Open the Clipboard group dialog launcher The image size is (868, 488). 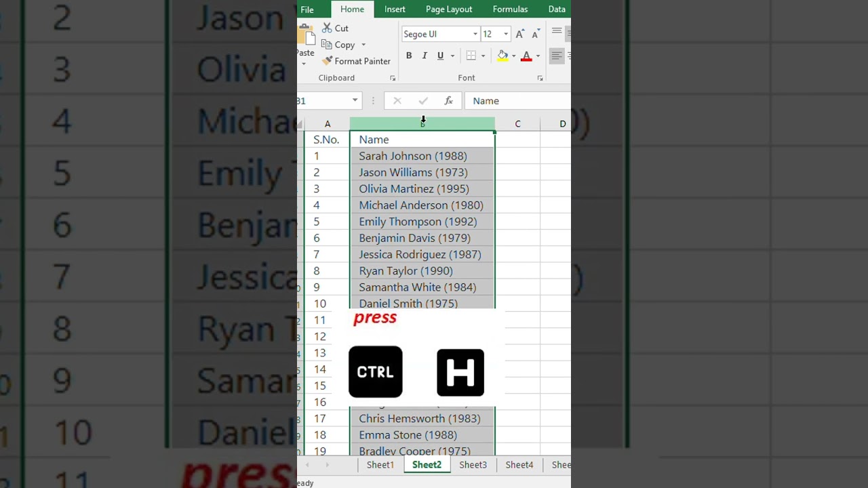coord(392,79)
